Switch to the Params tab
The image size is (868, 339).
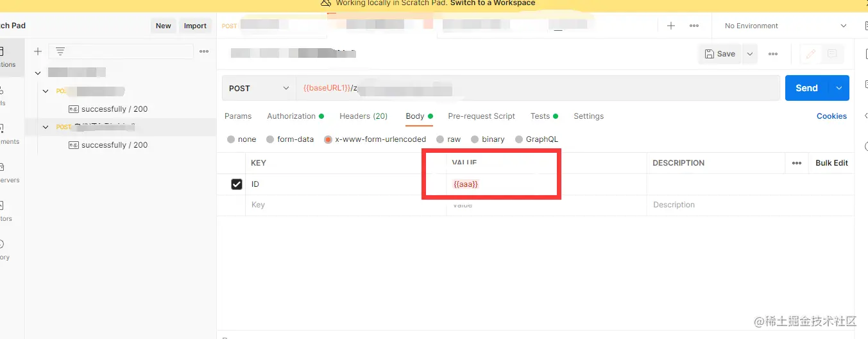[x=238, y=116]
